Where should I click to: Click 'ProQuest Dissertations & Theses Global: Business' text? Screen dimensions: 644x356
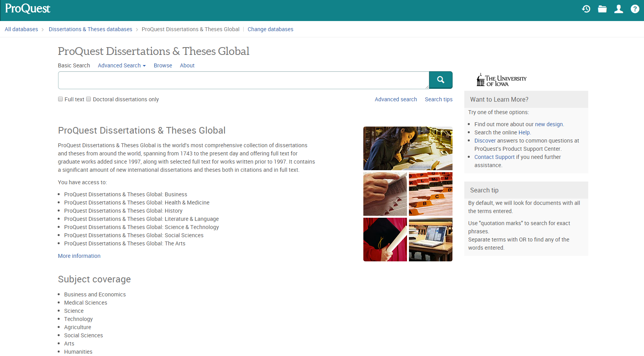[x=126, y=194]
